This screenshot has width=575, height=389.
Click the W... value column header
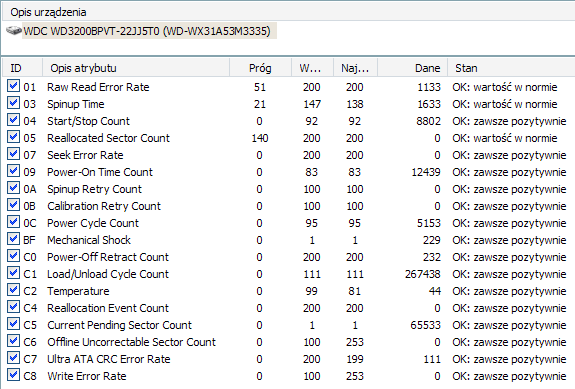point(312,68)
